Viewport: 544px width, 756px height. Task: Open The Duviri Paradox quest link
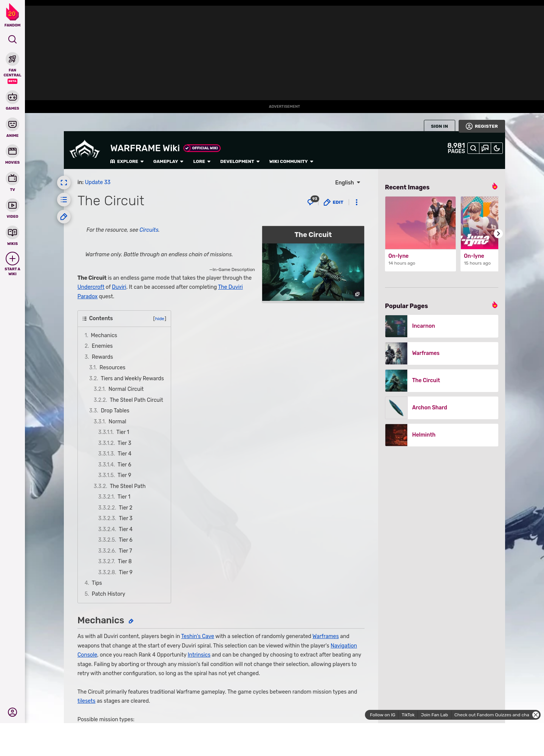(x=230, y=287)
